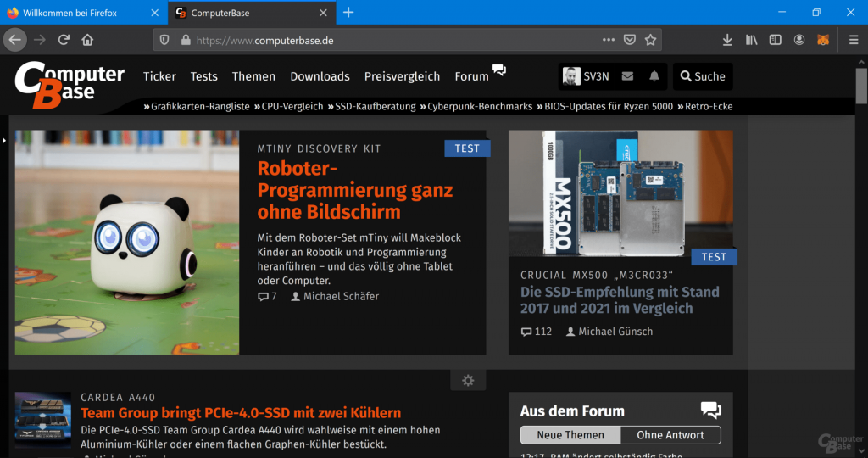
Task: Open the MetaMask fox extension
Action: point(823,40)
